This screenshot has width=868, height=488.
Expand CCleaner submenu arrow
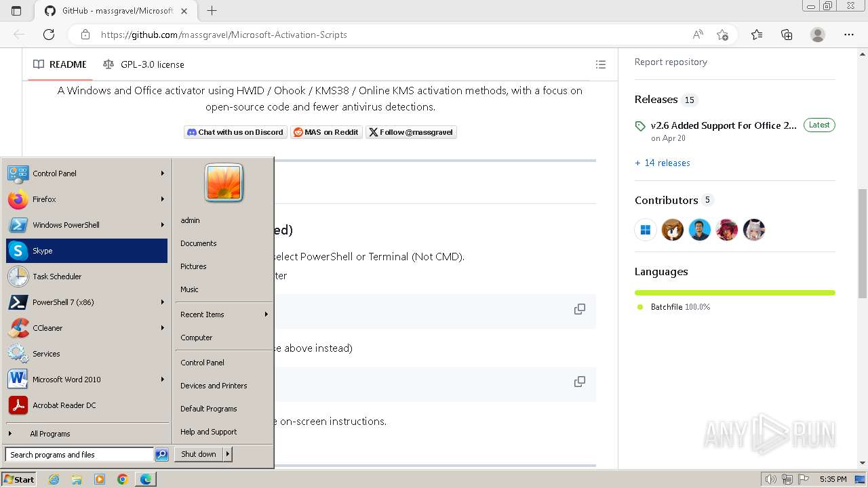163,328
